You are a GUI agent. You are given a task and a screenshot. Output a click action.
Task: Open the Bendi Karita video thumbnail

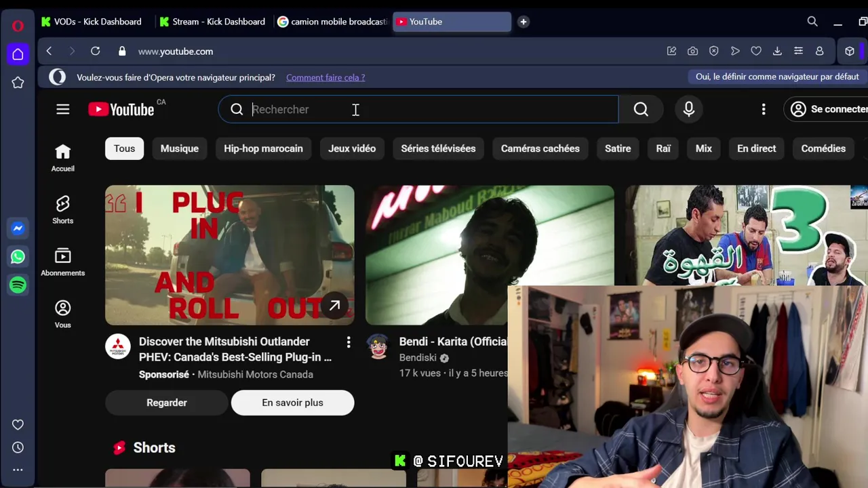coord(490,255)
